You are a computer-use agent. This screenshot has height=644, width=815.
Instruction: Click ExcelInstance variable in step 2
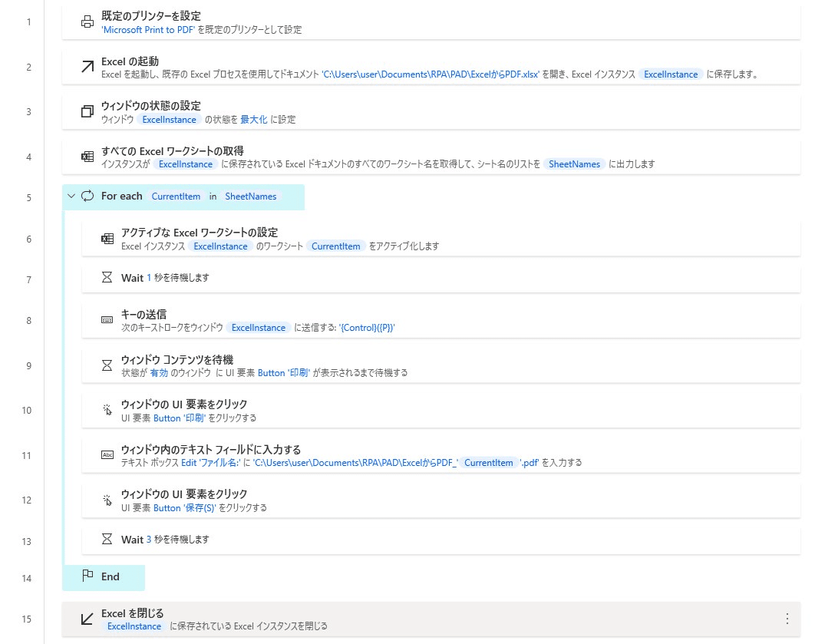671,74
